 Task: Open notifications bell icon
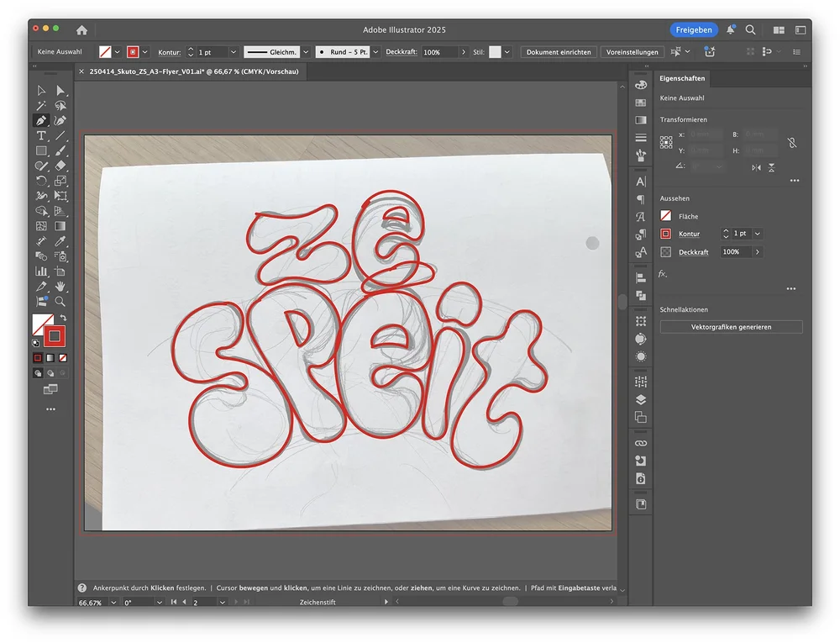(731, 30)
